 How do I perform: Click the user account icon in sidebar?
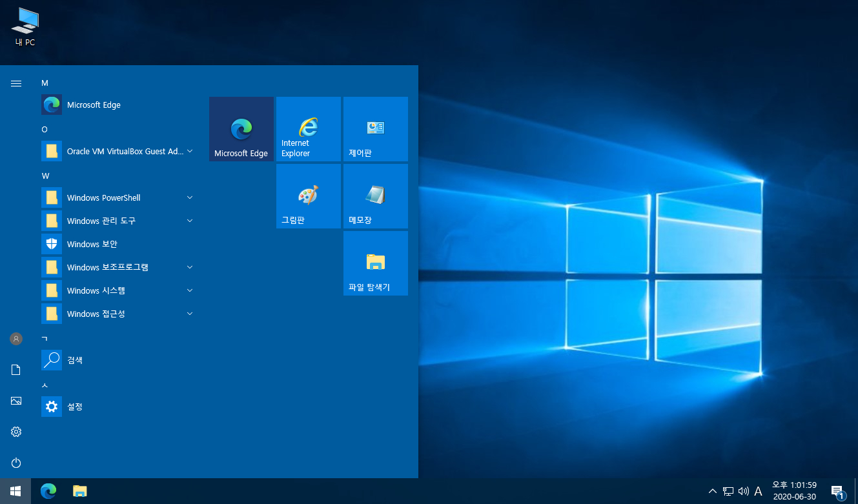[x=16, y=339]
